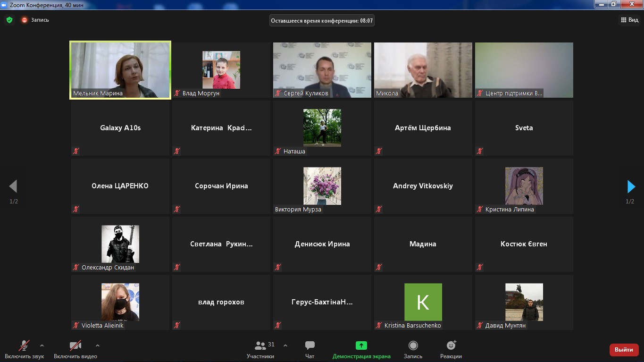Select Сергей Куликов's video tile

[x=322, y=70]
